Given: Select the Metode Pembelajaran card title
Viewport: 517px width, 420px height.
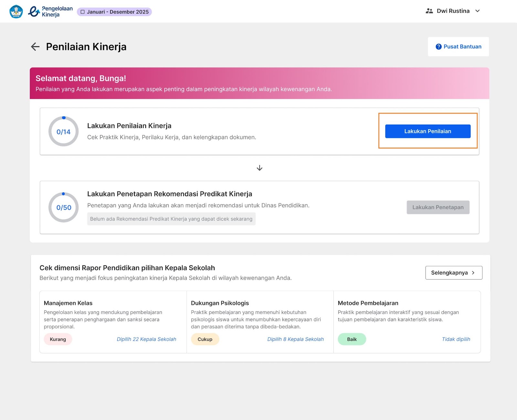Looking at the screenshot, I should [368, 303].
